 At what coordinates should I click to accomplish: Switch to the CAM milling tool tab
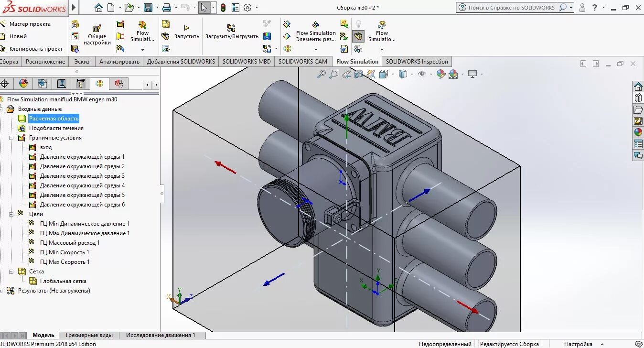coord(80,84)
